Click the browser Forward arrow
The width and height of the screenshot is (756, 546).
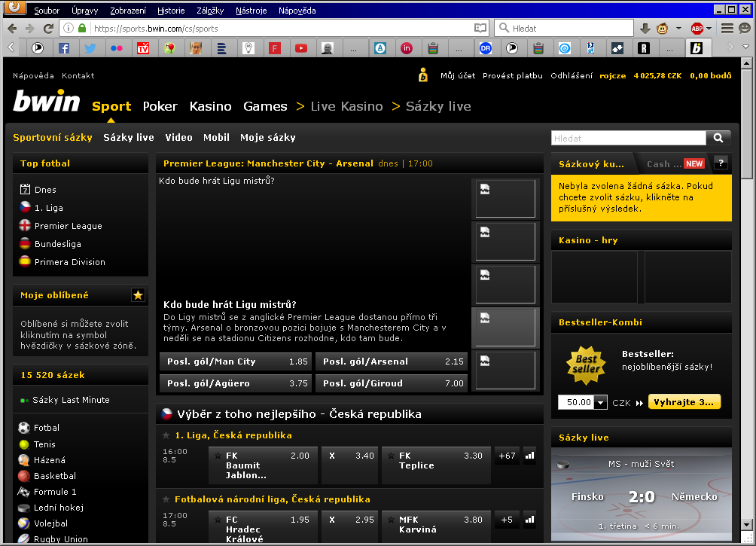(x=30, y=29)
